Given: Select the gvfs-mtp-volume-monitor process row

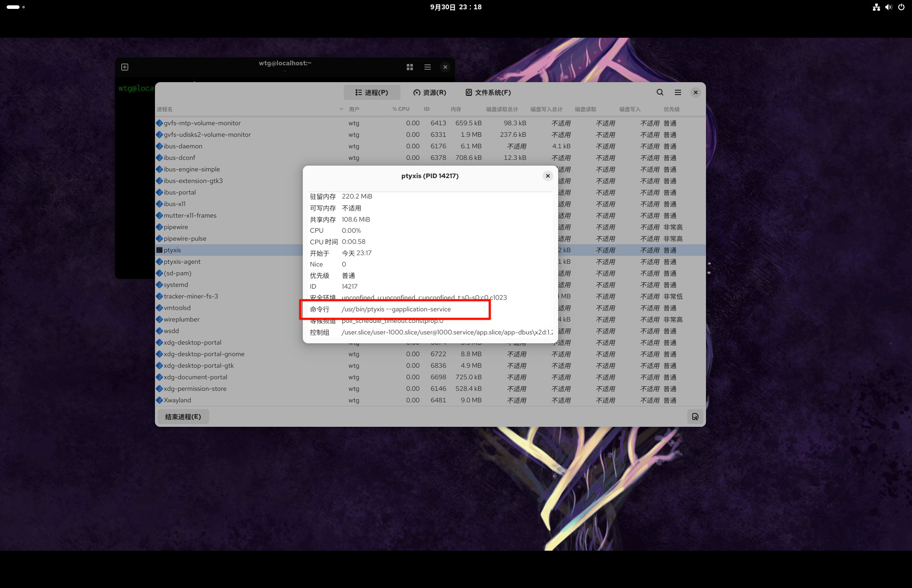Looking at the screenshot, I should [x=202, y=123].
